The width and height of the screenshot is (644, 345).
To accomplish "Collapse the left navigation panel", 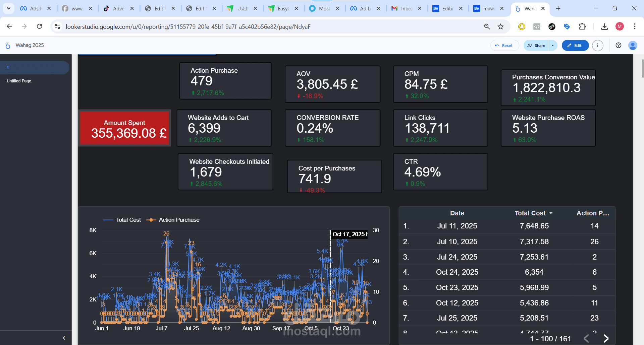I will coord(64,338).
